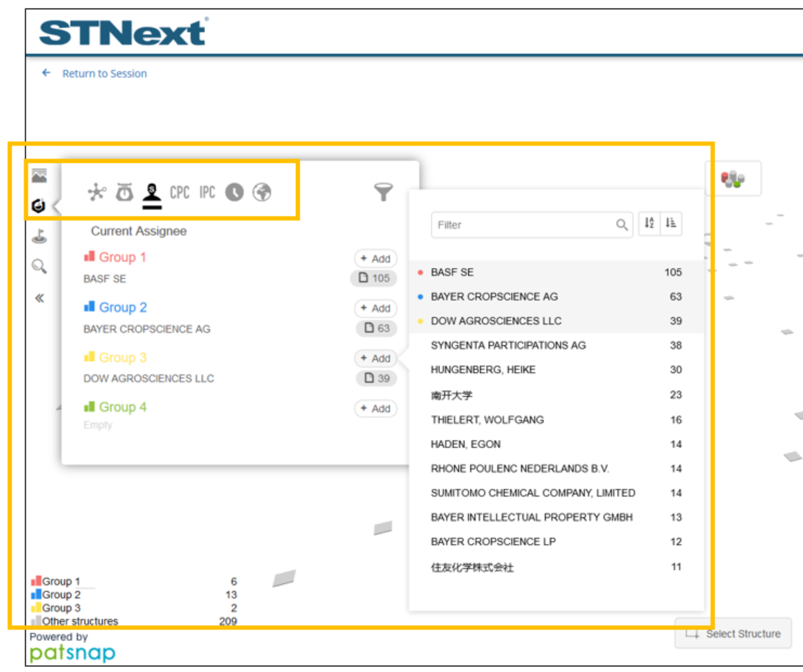Collapse the sidebar with double chevron

pos(39,298)
